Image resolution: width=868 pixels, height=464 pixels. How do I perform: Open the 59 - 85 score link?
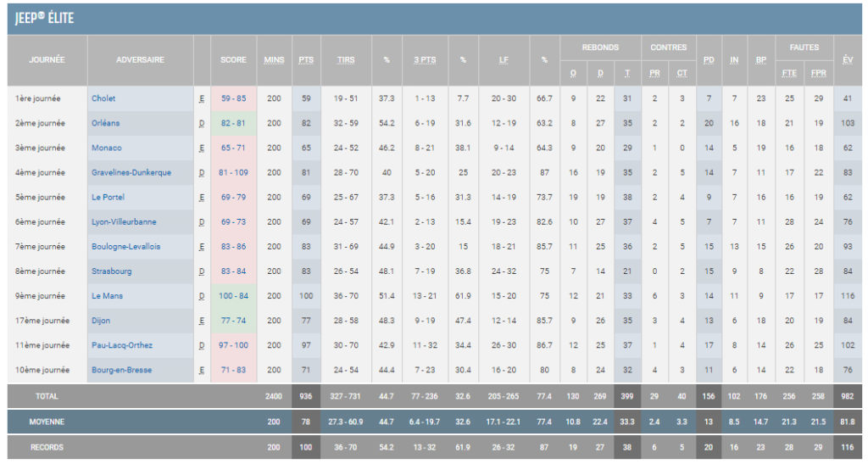click(234, 98)
